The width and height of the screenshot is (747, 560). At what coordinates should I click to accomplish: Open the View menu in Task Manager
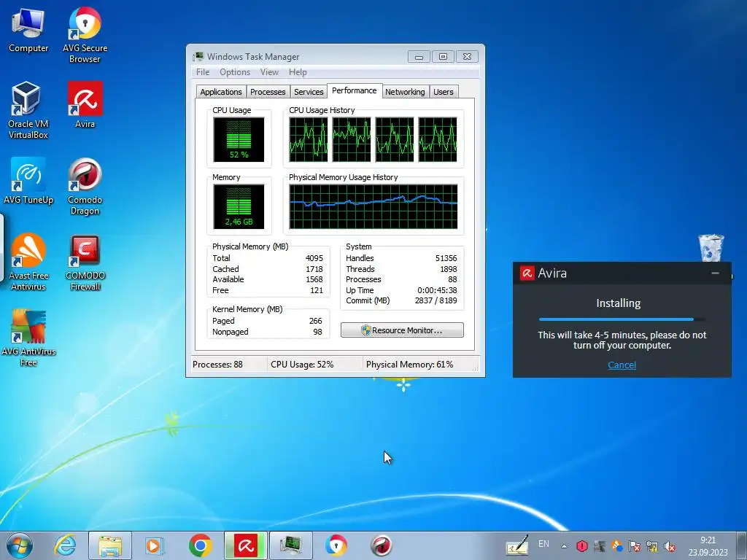tap(269, 72)
